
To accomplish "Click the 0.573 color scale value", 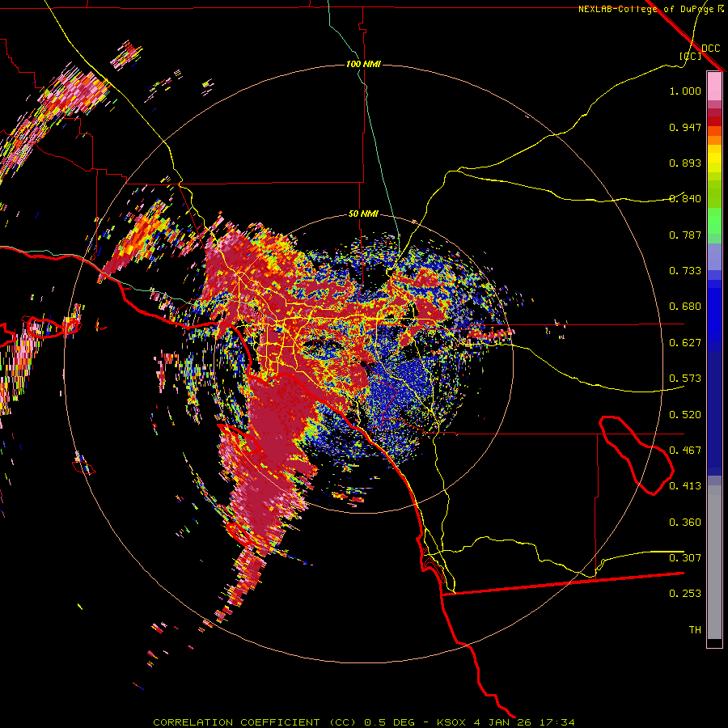I will point(685,379).
